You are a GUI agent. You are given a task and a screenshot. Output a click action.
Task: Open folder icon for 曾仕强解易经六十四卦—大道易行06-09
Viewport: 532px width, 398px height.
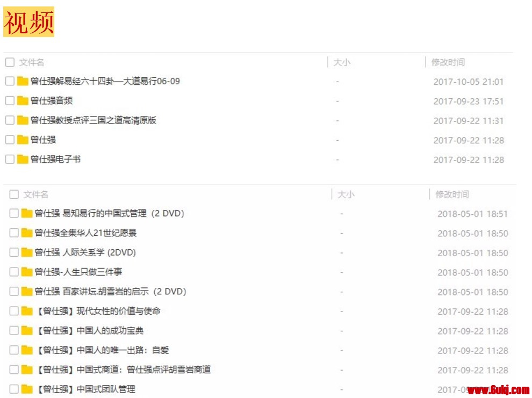tap(23, 81)
